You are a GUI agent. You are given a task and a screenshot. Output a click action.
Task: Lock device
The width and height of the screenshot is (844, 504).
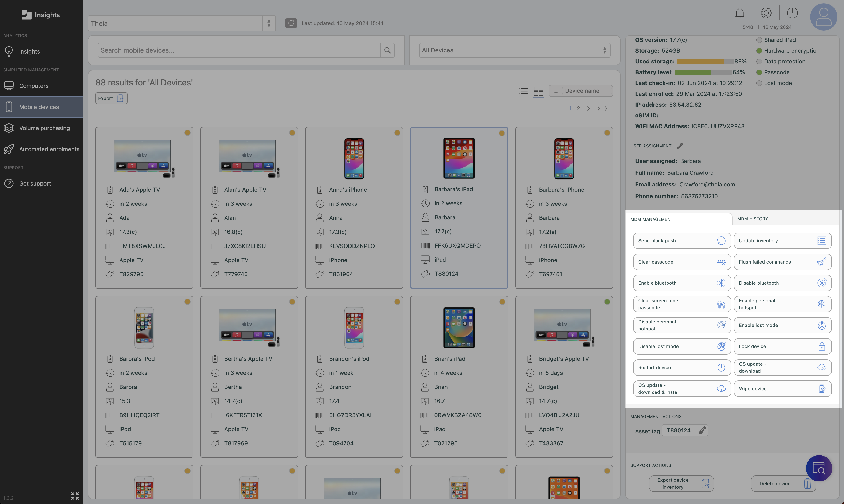tap(782, 346)
